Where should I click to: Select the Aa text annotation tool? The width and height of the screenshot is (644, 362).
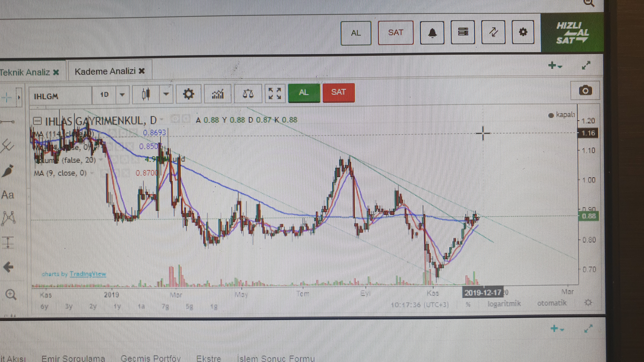[x=8, y=195]
